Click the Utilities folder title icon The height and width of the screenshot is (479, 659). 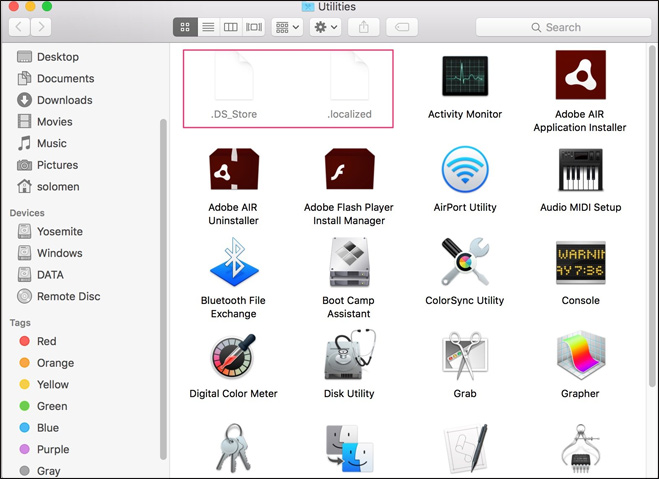[x=308, y=7]
